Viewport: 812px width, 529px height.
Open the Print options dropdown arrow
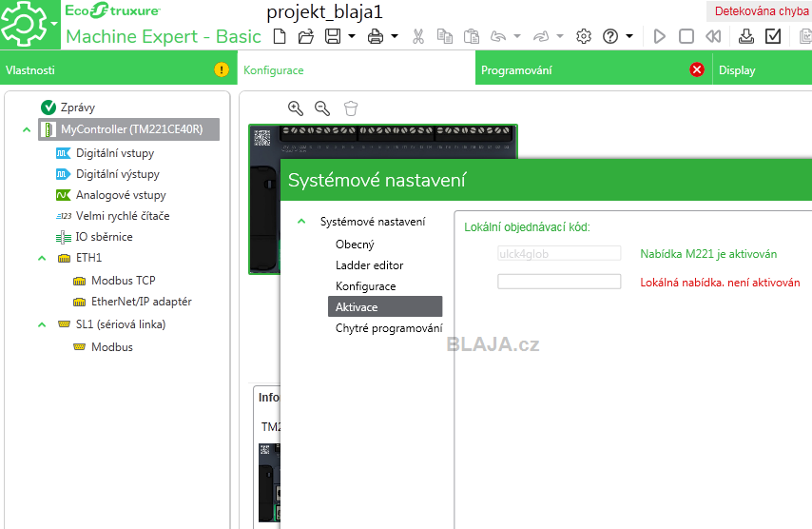click(395, 36)
